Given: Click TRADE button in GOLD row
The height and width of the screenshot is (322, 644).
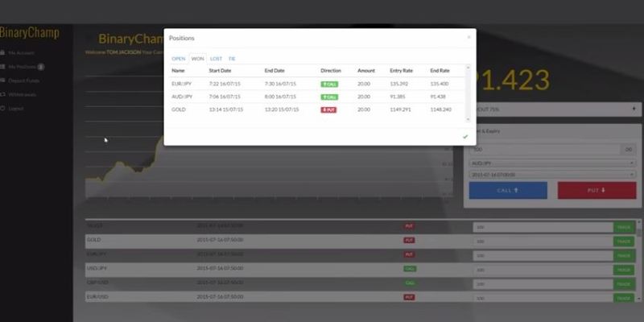Looking at the screenshot, I should point(624,242).
